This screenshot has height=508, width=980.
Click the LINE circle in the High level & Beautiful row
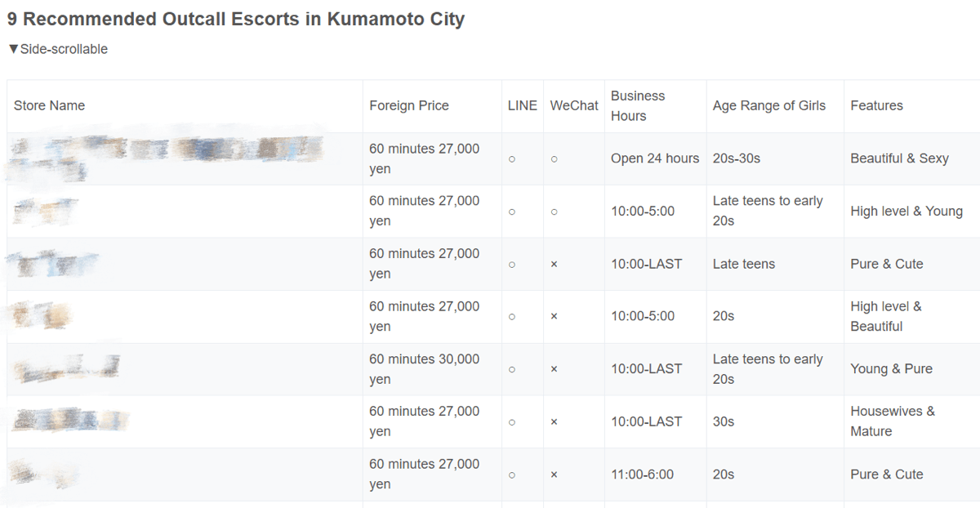point(512,316)
